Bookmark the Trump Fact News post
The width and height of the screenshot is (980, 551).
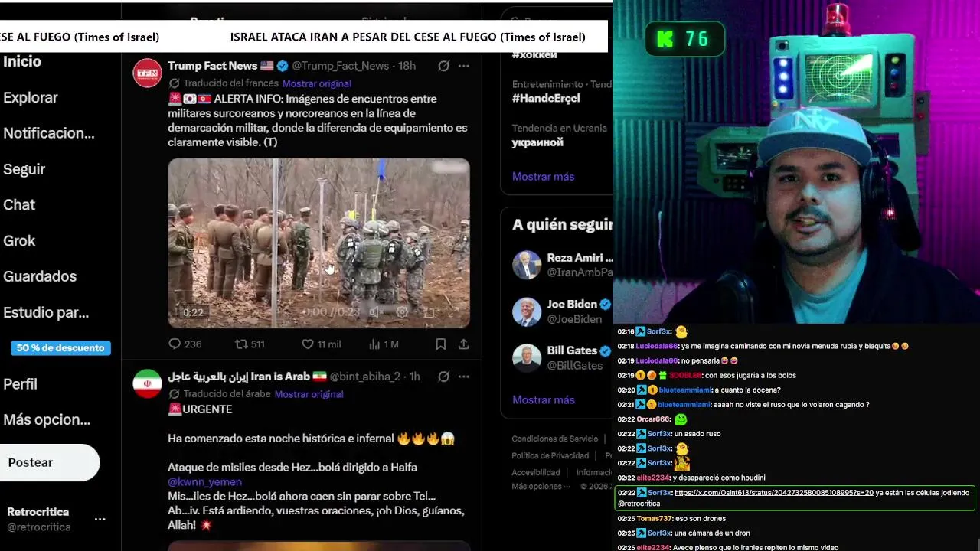click(441, 344)
